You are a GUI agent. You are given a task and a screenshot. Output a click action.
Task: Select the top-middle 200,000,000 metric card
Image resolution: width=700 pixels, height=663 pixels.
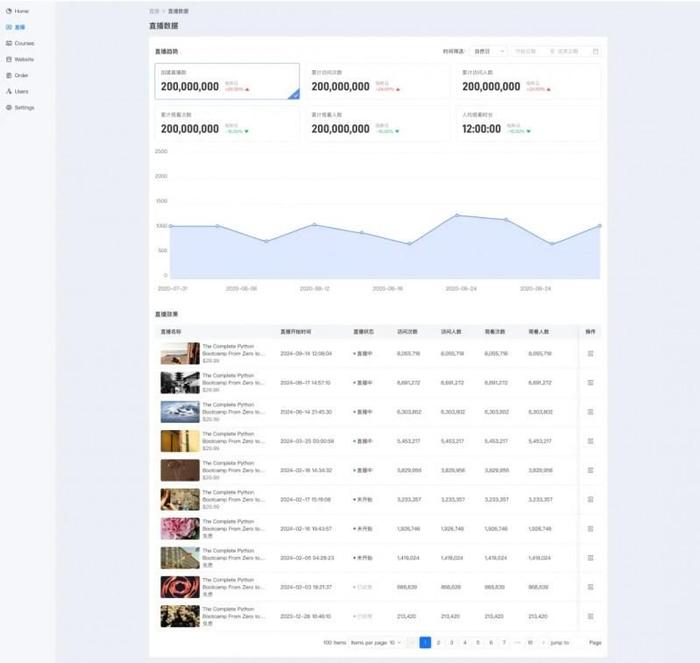pos(378,81)
